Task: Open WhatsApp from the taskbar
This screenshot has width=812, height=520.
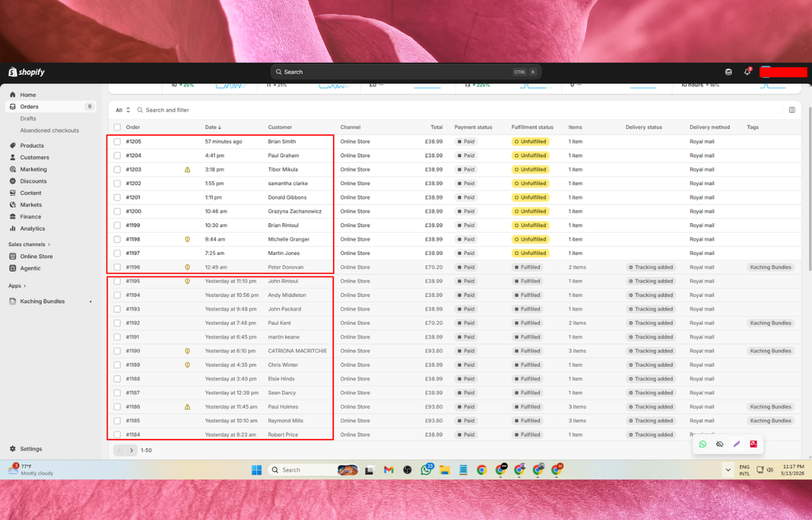Action: 426,469
